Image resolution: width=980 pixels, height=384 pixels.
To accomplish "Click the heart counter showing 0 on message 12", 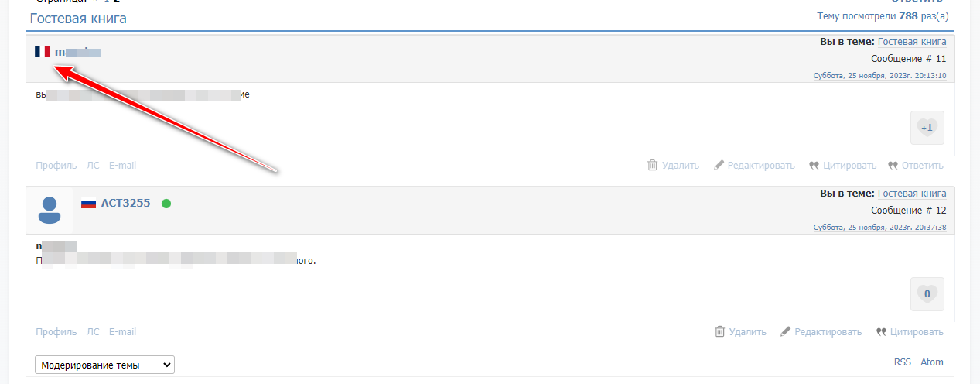I will pos(927,293).
